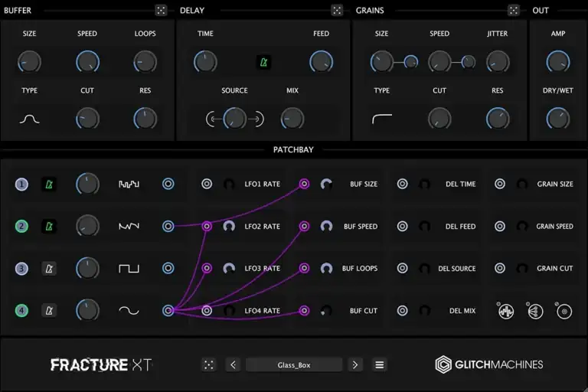The height and width of the screenshot is (392, 588).
Task: Click the buffer SIZE knob
Action: [29, 62]
